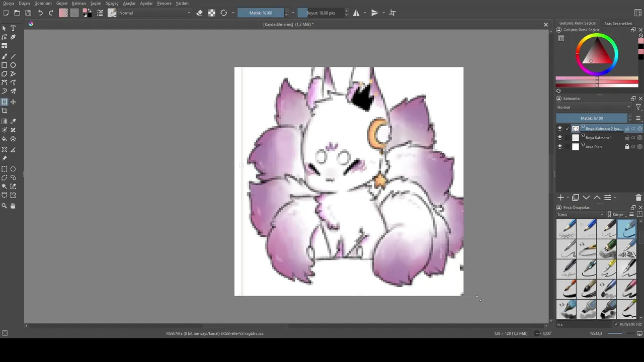644x362 pixels.
Task: Select the Freehand Brush tool
Action: click(5, 56)
